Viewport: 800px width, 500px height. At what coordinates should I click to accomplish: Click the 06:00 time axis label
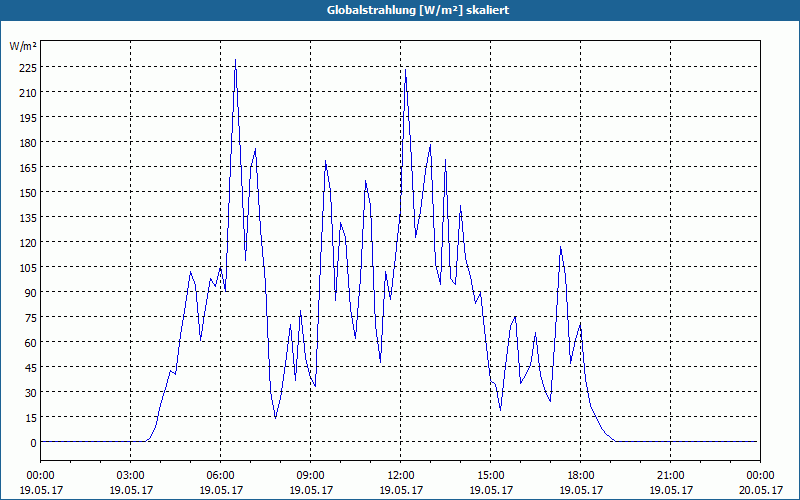pyautogui.click(x=220, y=476)
